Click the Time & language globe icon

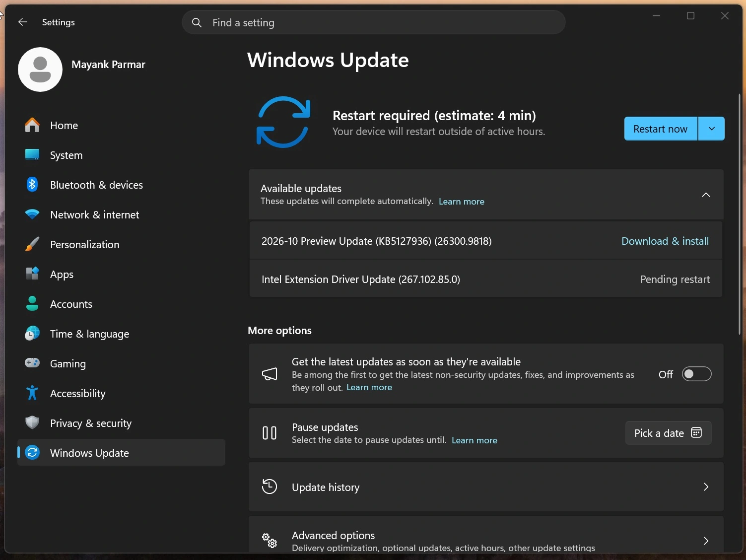coord(32,334)
